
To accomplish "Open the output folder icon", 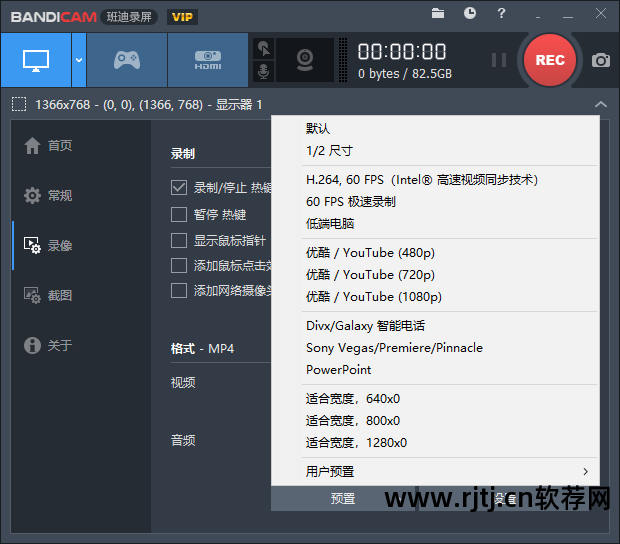I will coord(438,13).
